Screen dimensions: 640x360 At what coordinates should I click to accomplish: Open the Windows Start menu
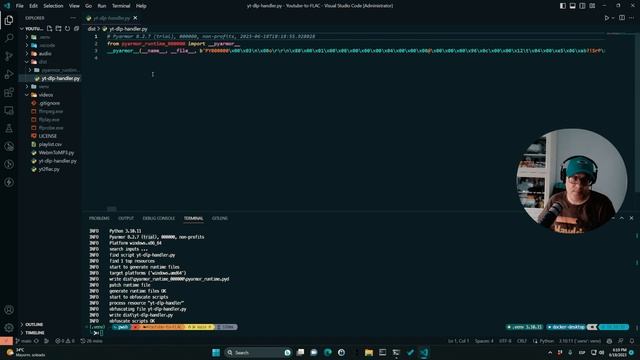(x=216, y=352)
